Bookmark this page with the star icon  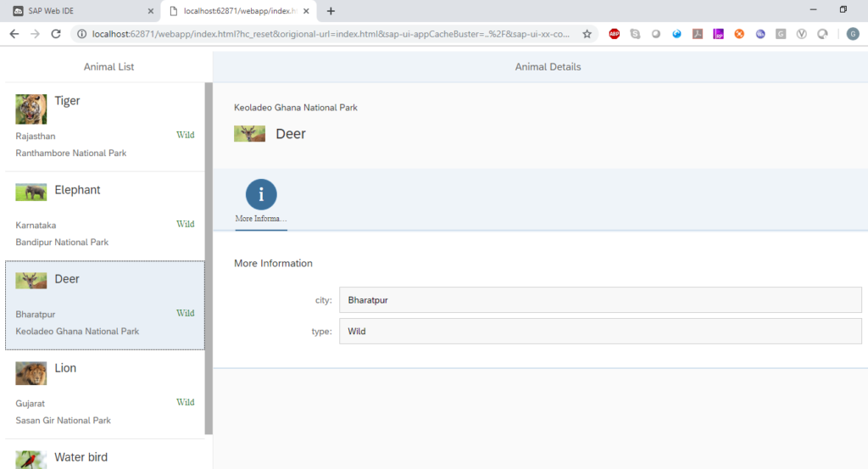tap(587, 34)
